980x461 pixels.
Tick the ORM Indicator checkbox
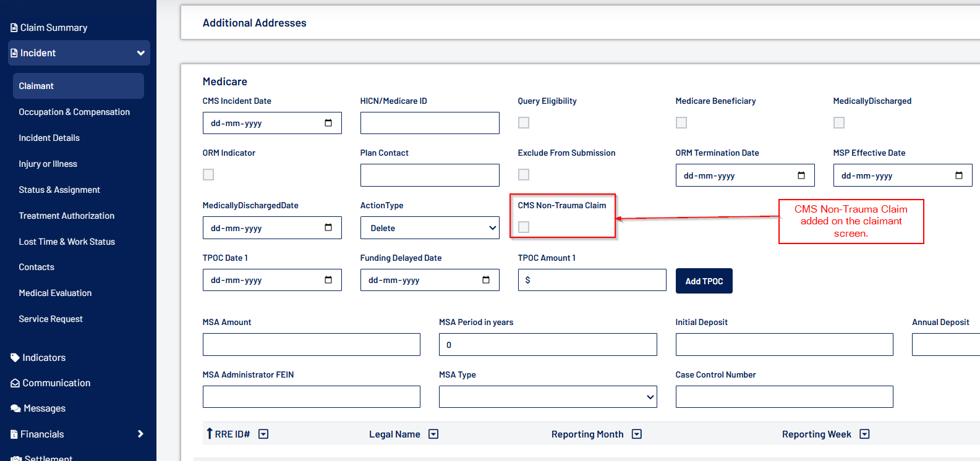pos(208,175)
